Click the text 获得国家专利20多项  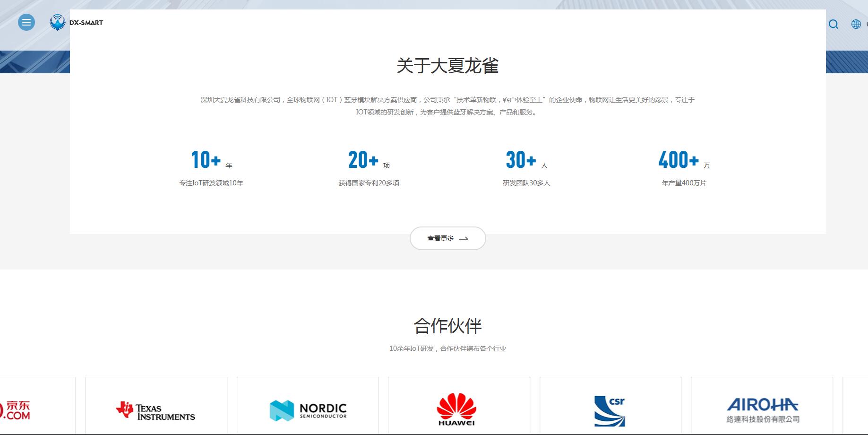(369, 183)
